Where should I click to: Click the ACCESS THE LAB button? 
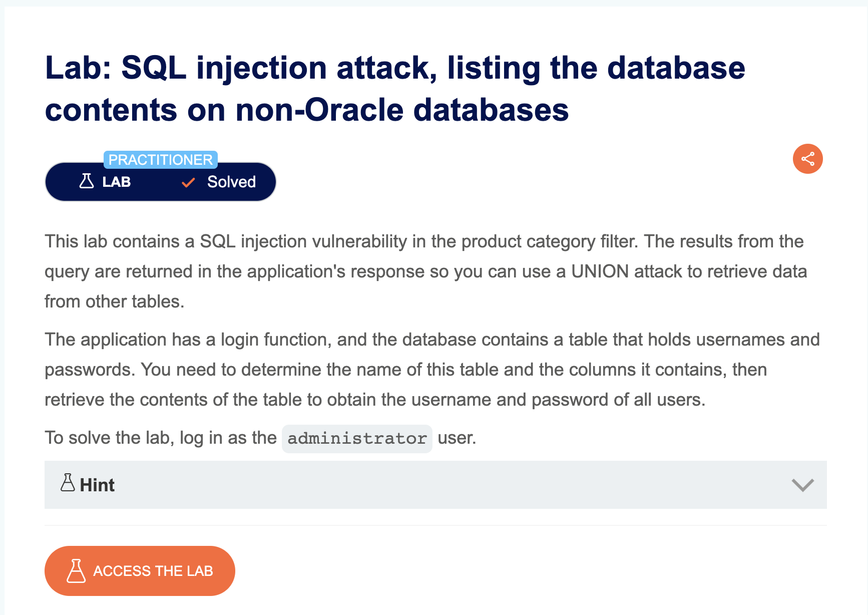(140, 571)
